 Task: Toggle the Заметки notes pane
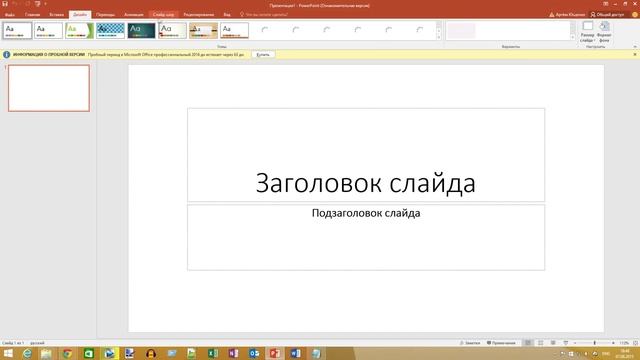pyautogui.click(x=470, y=343)
